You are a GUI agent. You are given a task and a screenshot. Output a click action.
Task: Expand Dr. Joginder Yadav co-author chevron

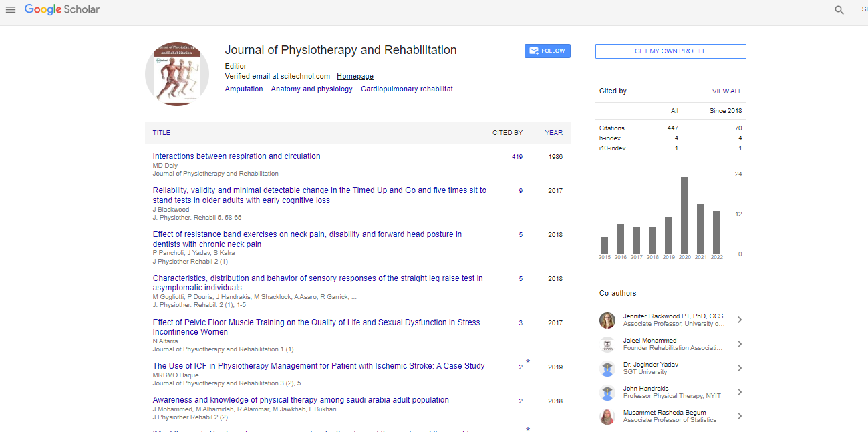click(740, 369)
